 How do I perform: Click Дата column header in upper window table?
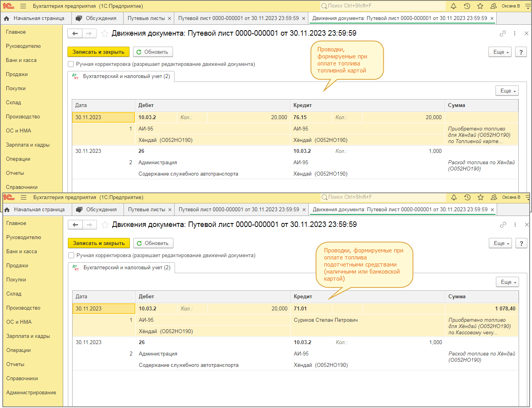coord(104,105)
